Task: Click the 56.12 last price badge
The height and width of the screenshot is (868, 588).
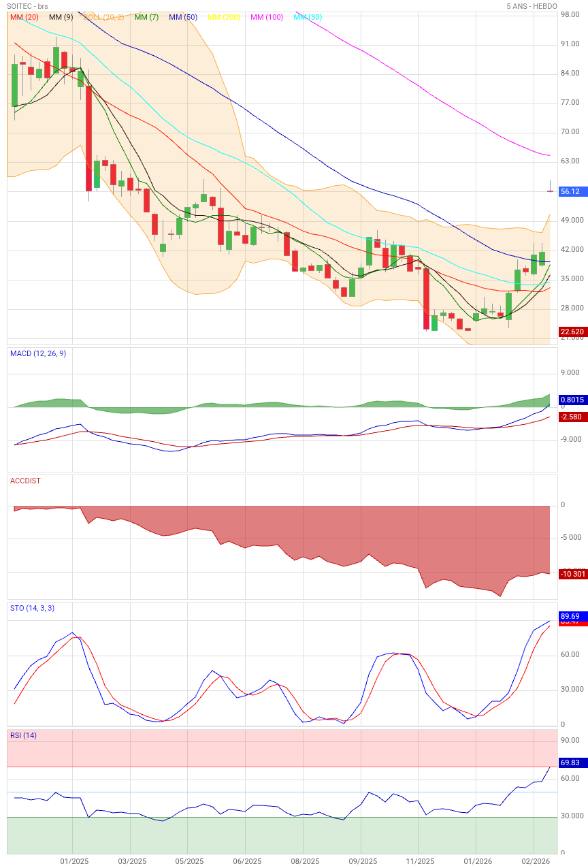Action: coord(572,192)
